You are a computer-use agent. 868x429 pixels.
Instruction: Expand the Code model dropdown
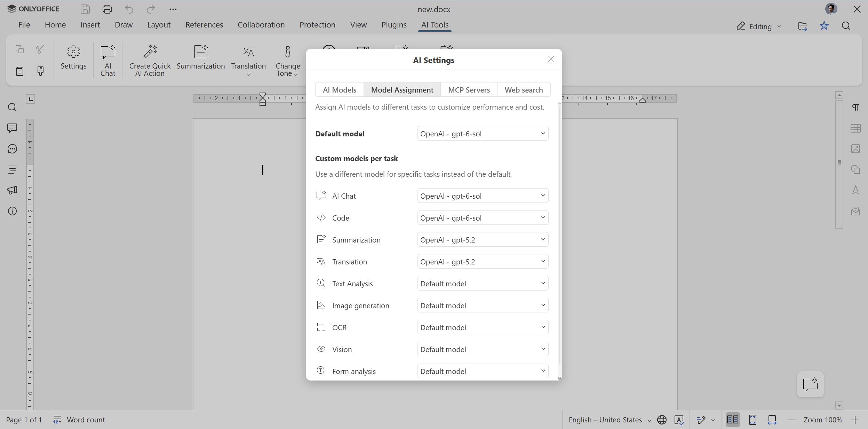(483, 218)
